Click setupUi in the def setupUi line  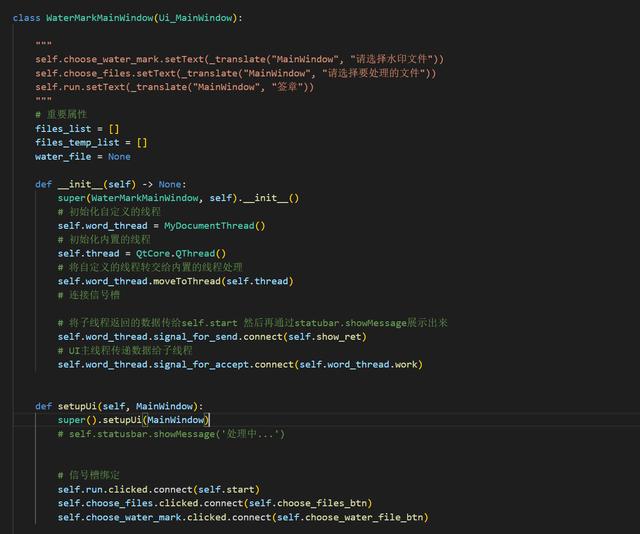click(78, 406)
